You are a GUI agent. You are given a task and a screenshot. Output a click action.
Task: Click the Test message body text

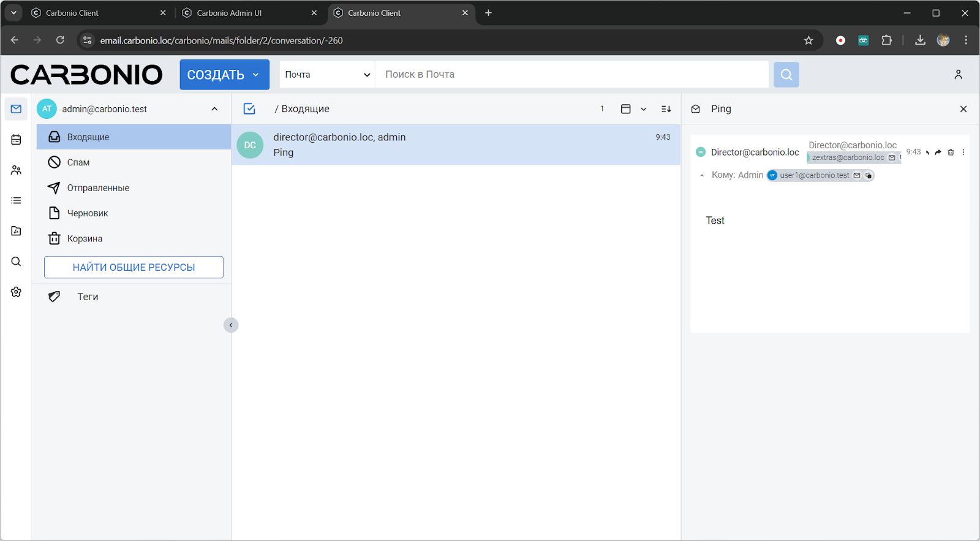(x=715, y=221)
